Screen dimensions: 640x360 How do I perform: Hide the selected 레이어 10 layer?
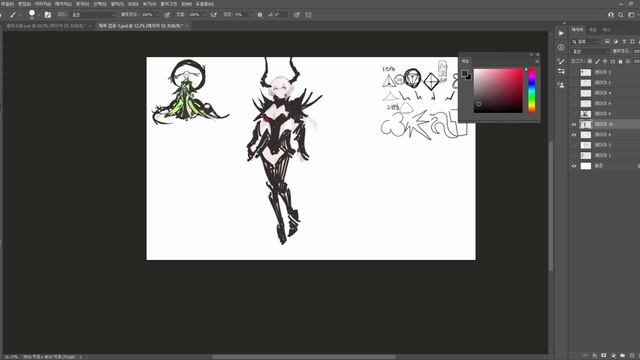click(574, 124)
